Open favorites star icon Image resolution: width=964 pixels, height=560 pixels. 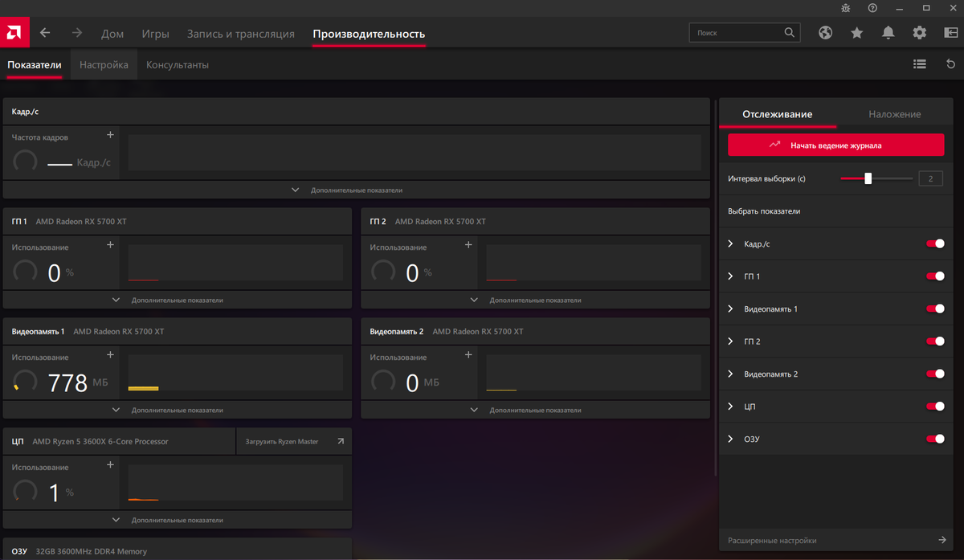(857, 33)
